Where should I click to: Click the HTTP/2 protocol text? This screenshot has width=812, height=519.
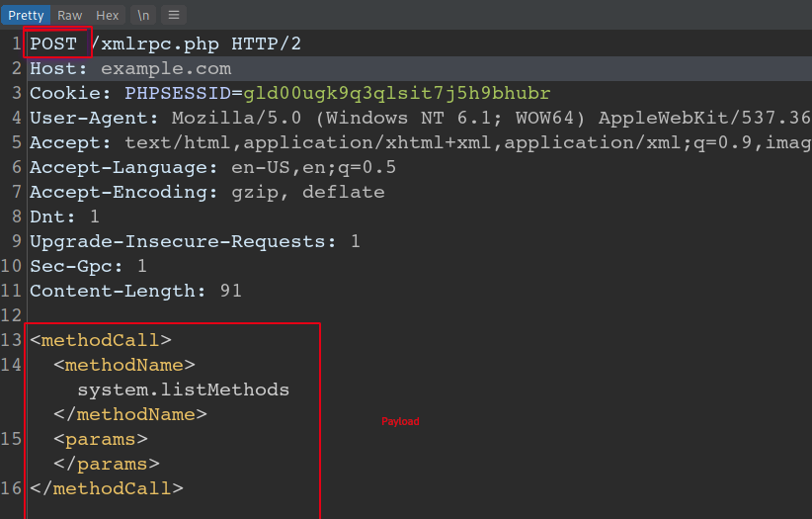(266, 43)
